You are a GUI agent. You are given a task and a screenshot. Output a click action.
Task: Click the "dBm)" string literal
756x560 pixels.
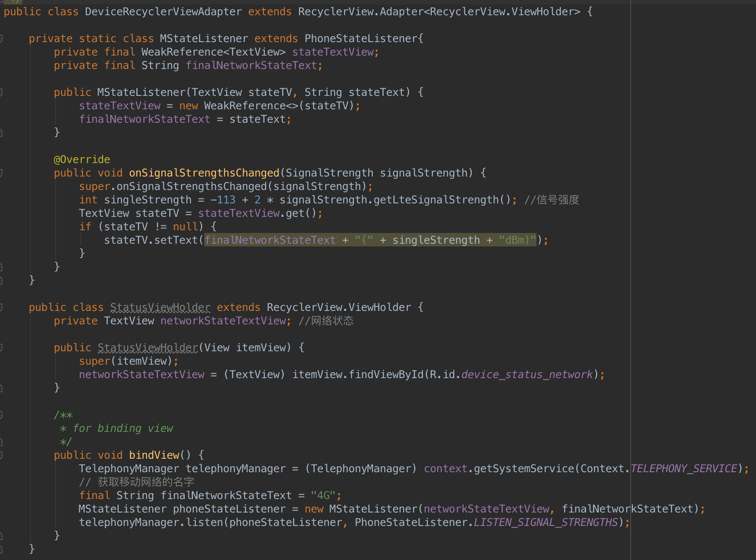pyautogui.click(x=517, y=240)
